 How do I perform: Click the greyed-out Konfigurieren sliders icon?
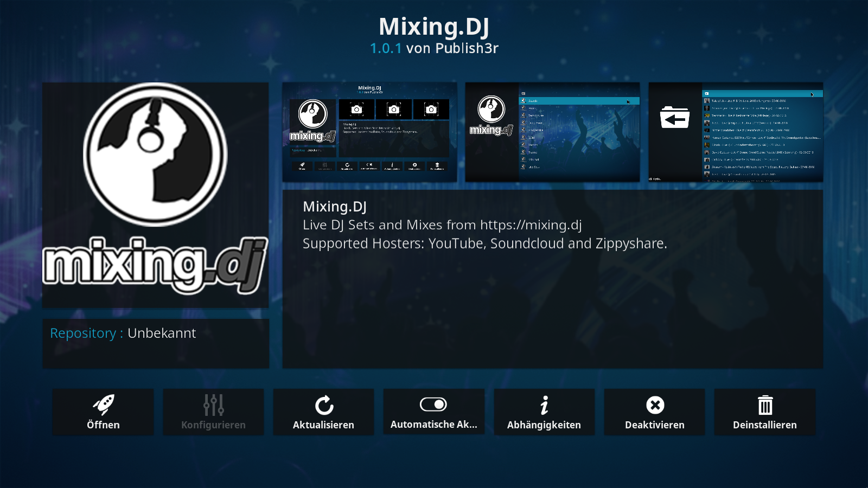pyautogui.click(x=213, y=404)
